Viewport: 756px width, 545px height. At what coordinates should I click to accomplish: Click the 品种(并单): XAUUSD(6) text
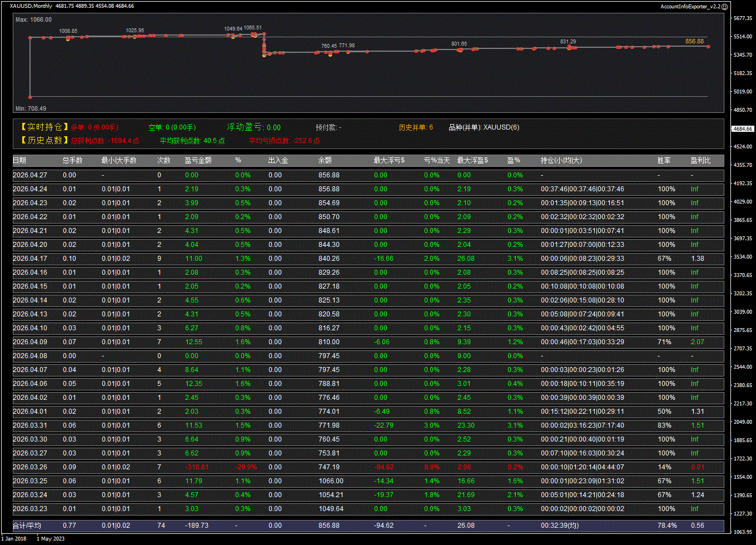484,127
